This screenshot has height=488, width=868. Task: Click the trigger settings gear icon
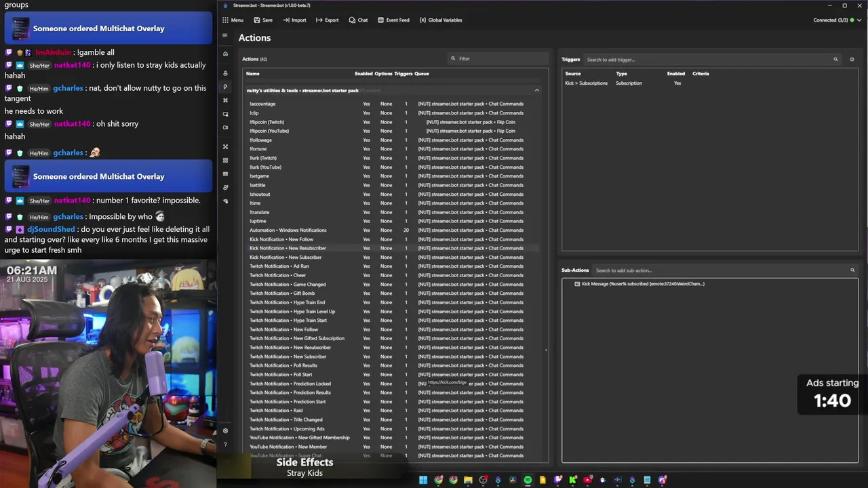click(x=852, y=60)
